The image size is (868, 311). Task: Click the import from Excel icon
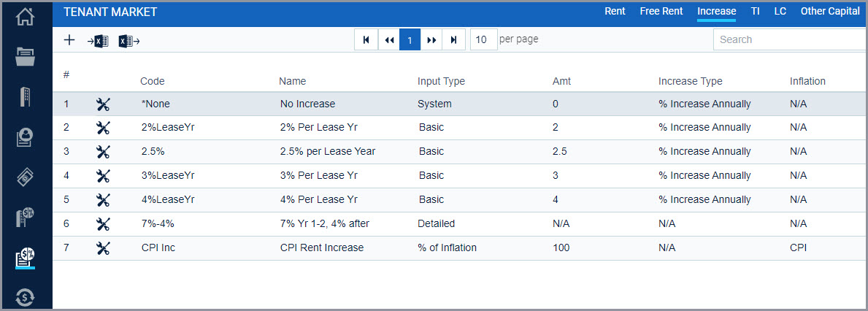point(98,40)
